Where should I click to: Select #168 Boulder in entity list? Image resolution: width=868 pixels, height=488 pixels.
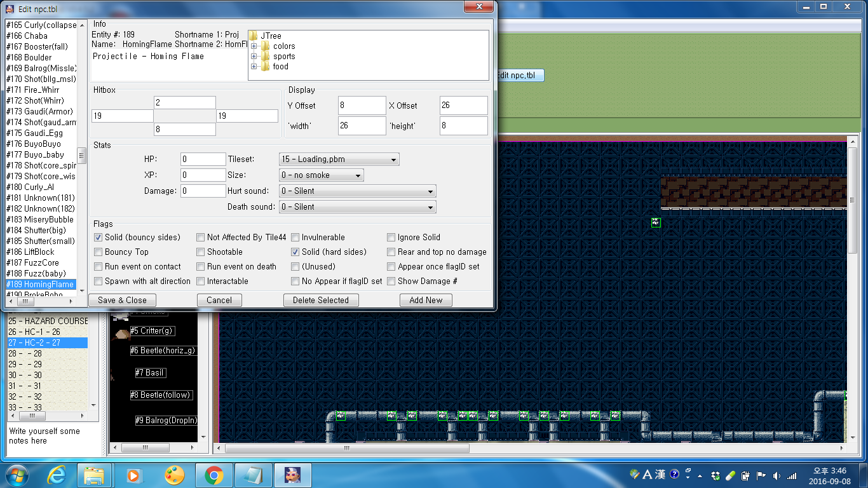pos(41,57)
